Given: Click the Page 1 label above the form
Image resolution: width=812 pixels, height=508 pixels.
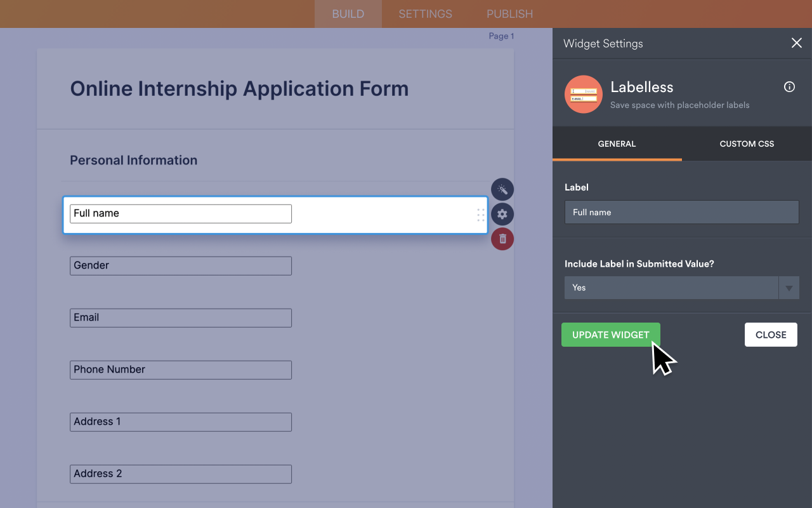Looking at the screenshot, I should pos(501,36).
